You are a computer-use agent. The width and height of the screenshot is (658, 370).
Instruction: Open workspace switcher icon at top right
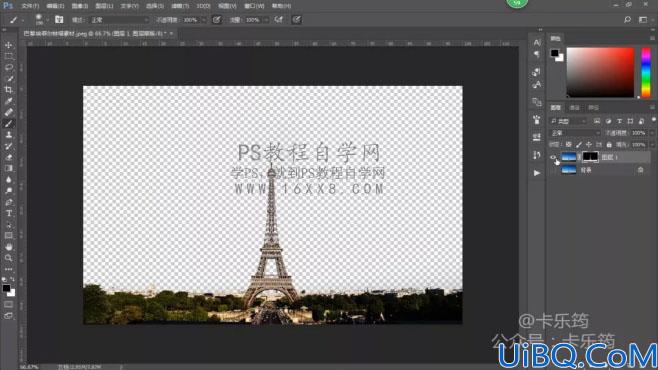click(643, 19)
